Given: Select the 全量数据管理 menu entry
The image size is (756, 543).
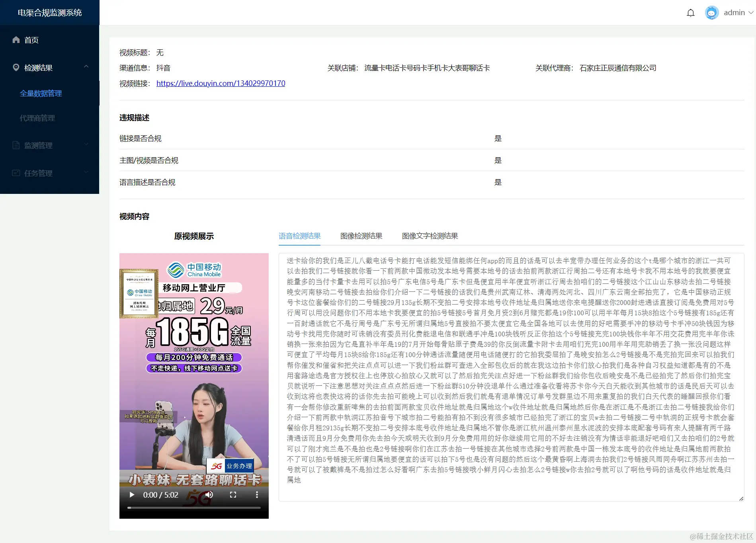Looking at the screenshot, I should [41, 93].
